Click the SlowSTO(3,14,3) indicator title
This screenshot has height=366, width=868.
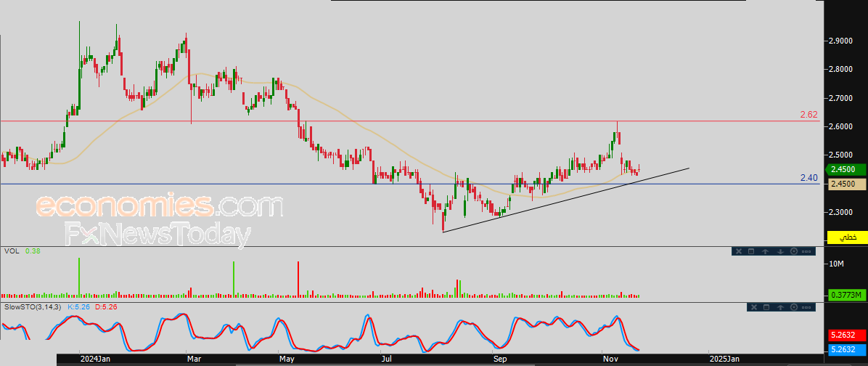(x=33, y=306)
